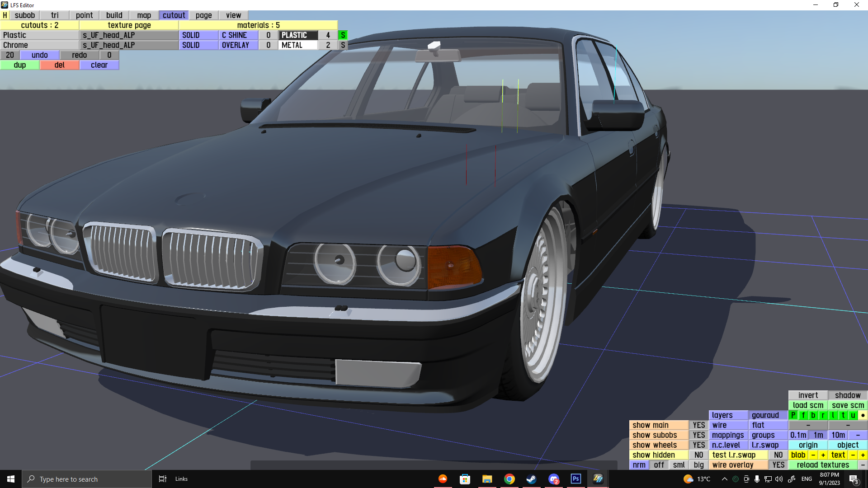The image size is (868, 488).
Task: Toggle show hidden NO value
Action: (x=698, y=455)
